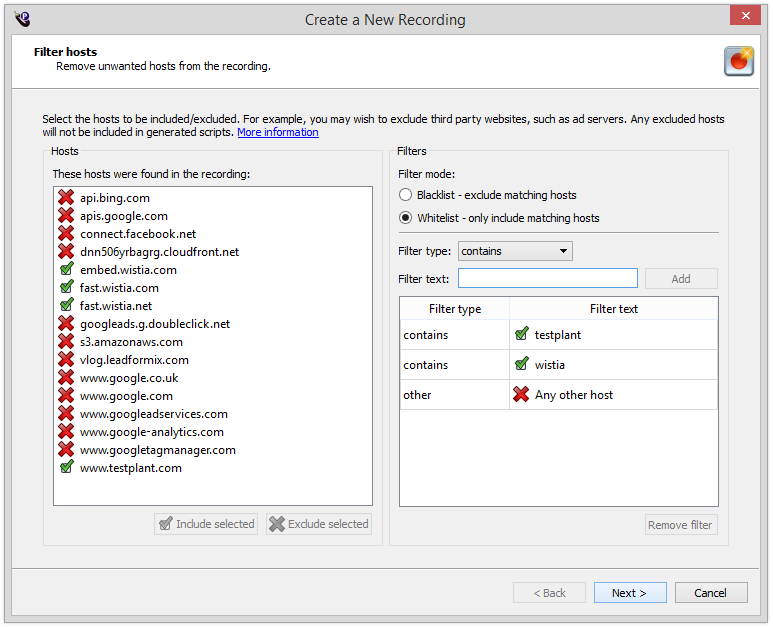The height and width of the screenshot is (627, 773).
Task: Click the red X icon beside api.bing.com
Action: 66,198
